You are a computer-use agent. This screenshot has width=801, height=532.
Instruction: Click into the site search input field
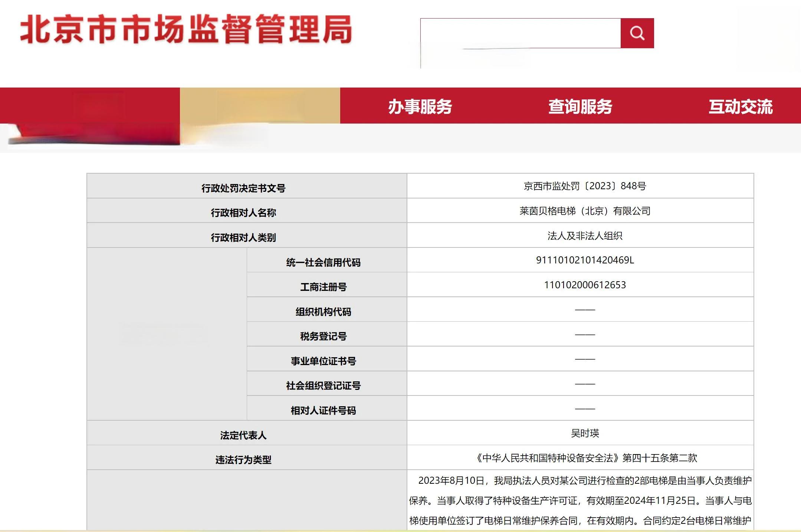click(520, 33)
